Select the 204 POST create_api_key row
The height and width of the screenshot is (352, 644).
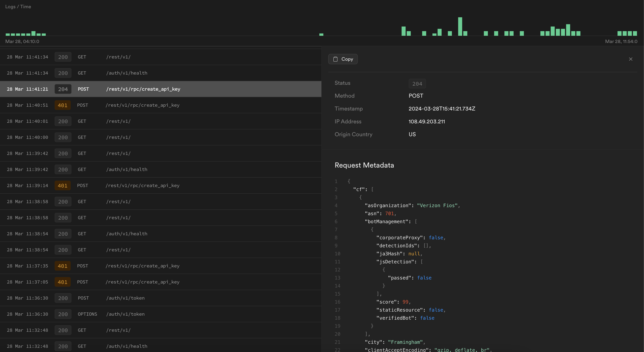point(161,89)
